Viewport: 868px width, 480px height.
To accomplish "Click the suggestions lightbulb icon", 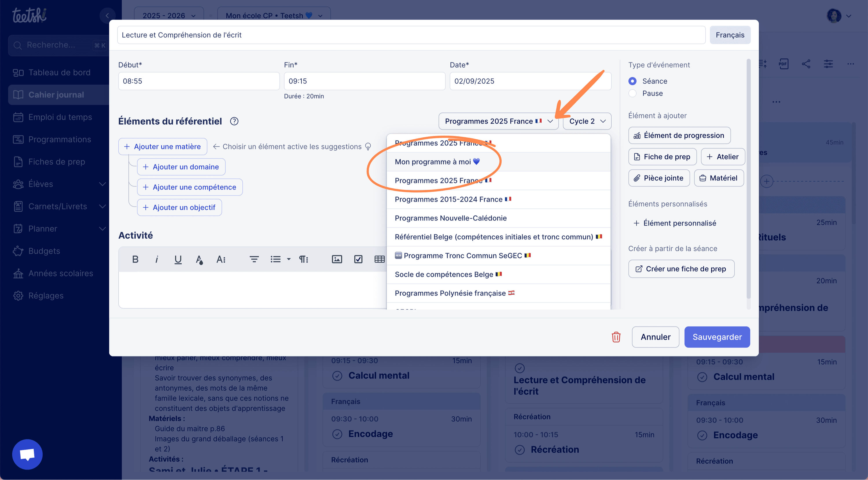I will (368, 147).
